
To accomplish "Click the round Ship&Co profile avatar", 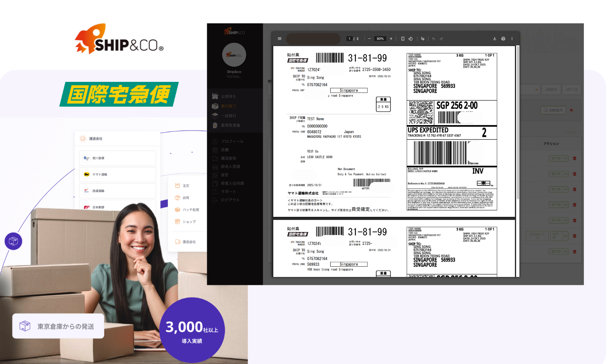I will pos(234,55).
